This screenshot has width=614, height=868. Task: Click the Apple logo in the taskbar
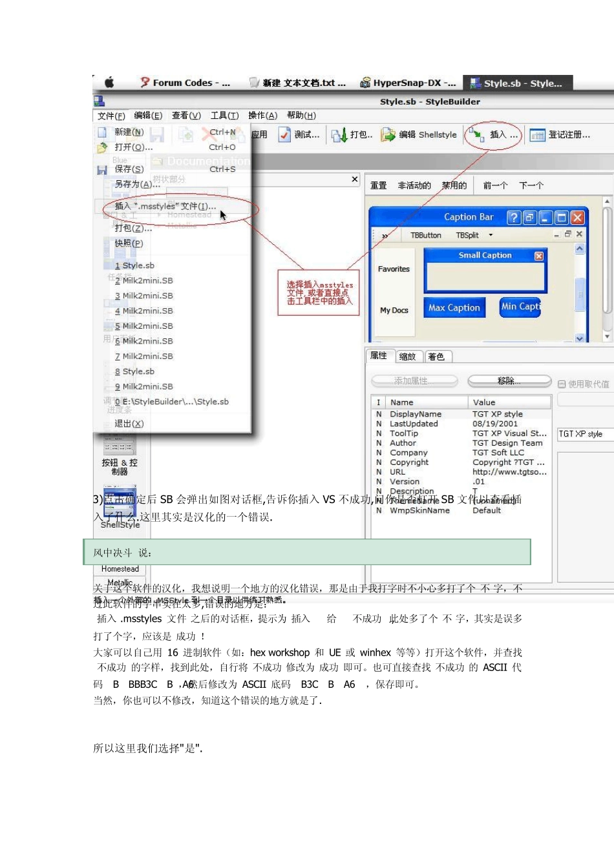109,83
